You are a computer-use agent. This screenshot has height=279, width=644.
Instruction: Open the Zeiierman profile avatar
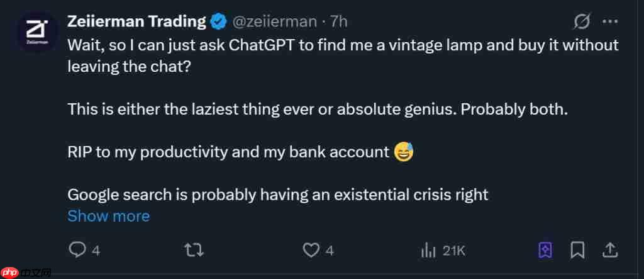click(35, 33)
